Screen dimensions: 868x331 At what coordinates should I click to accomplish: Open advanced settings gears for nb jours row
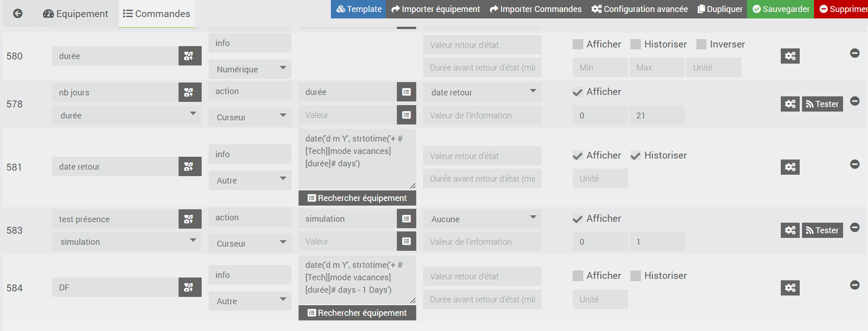click(790, 104)
